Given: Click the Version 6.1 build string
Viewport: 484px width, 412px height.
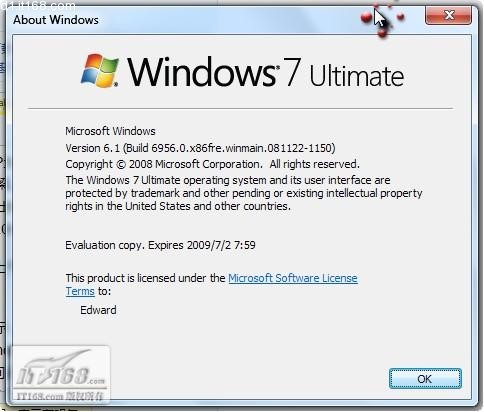Looking at the screenshot, I should point(200,148).
